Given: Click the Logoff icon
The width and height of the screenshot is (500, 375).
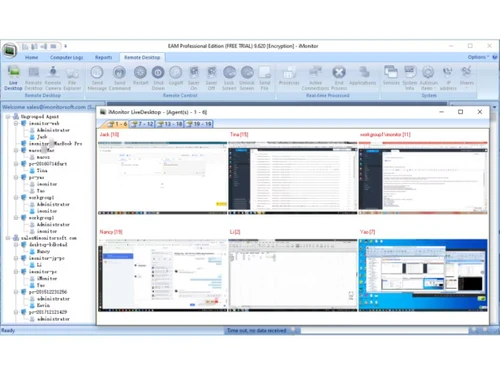Looking at the screenshot, I should 176,75.
